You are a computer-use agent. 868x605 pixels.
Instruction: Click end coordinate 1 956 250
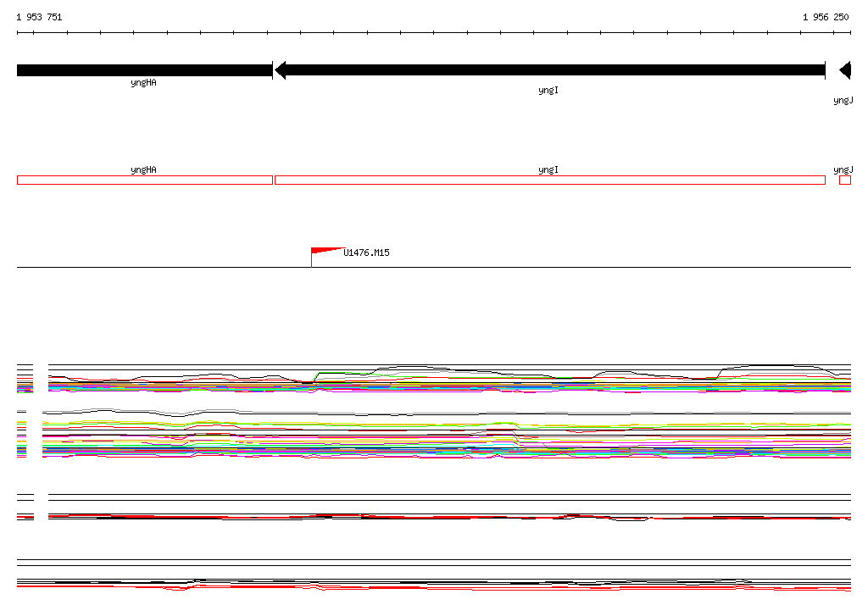(x=826, y=17)
